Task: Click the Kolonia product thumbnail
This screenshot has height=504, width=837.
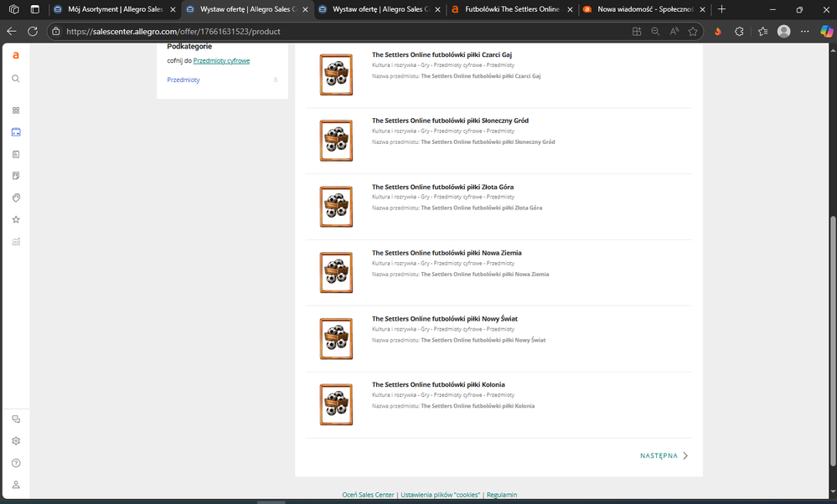Action: point(336,405)
